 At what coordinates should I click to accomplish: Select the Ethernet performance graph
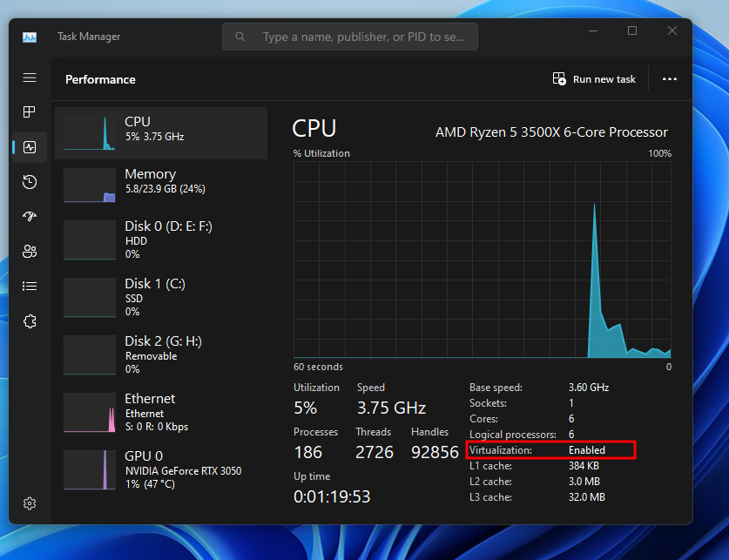(x=161, y=411)
